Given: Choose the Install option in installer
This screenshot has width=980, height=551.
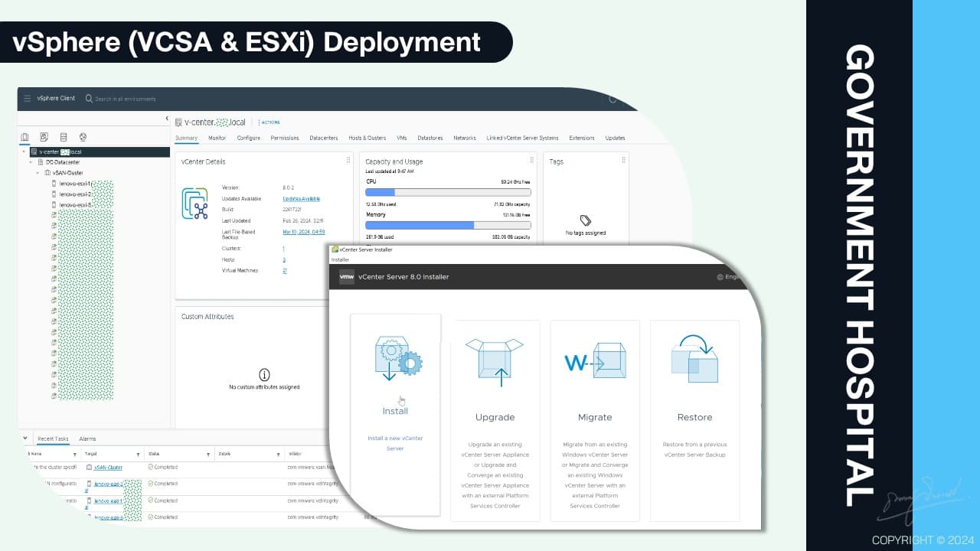Looking at the screenshot, I should point(396,415).
